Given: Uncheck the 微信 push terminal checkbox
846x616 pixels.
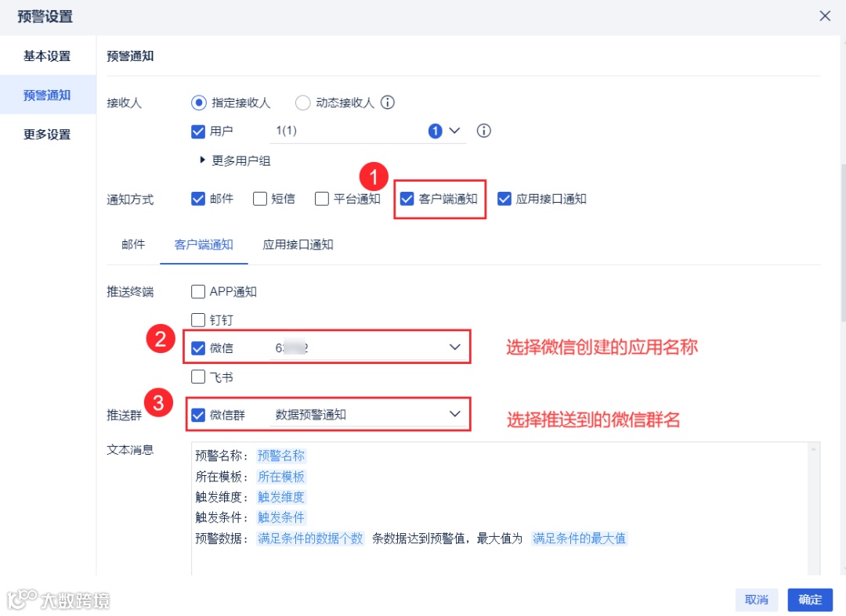Looking at the screenshot, I should pos(198,348).
